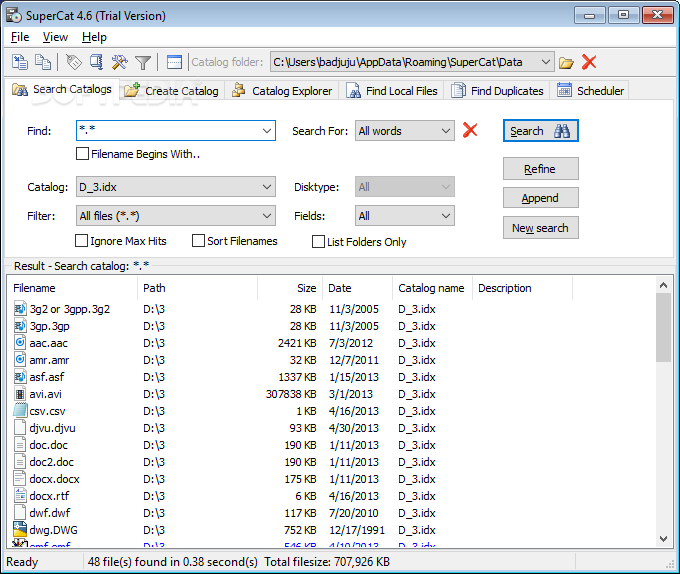The image size is (680, 574).
Task: Switch to Scheduler tab
Action: coord(590,91)
